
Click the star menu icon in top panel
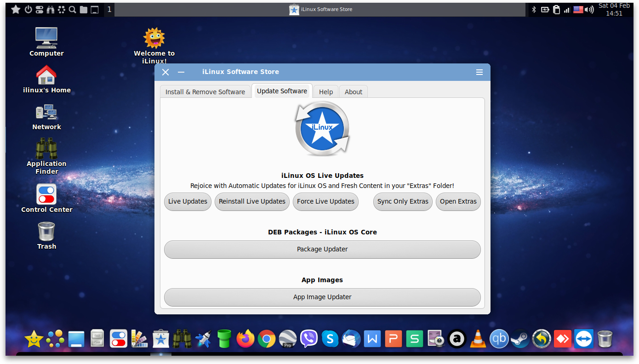[16, 9]
